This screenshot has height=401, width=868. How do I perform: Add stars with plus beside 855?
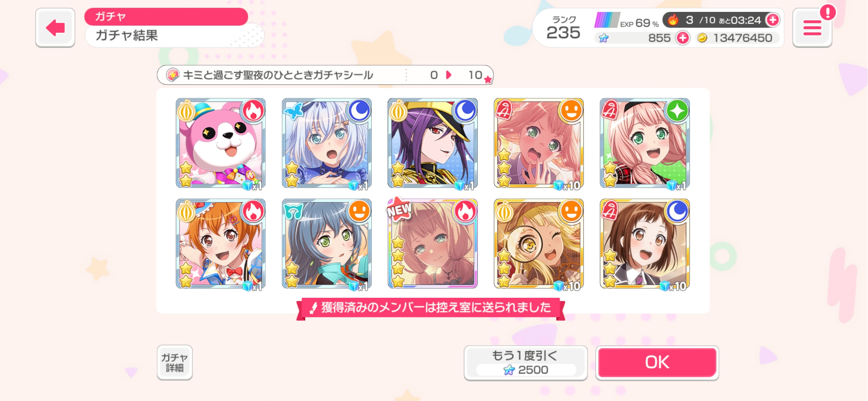683,38
